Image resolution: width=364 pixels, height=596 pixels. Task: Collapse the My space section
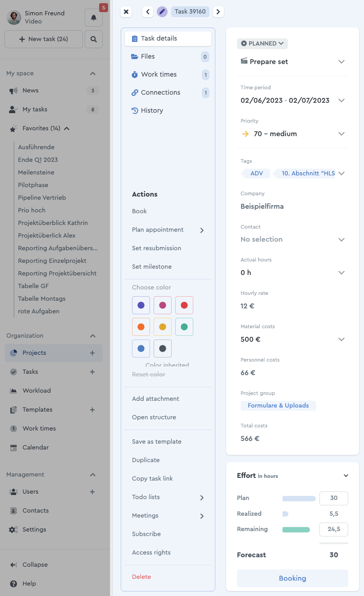(x=93, y=73)
